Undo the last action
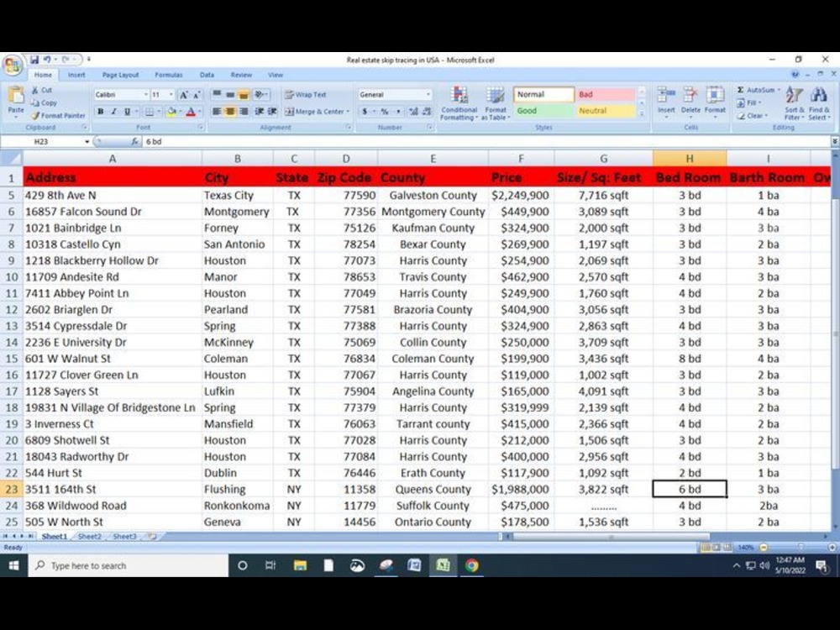The height and width of the screenshot is (630, 840). pyautogui.click(x=47, y=60)
